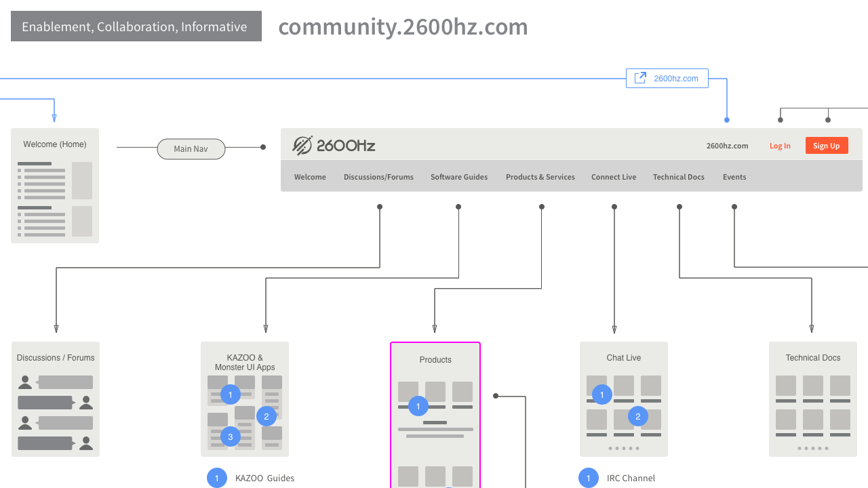This screenshot has width=868, height=488.
Task: Click the orange Sign Up button
Action: click(827, 145)
